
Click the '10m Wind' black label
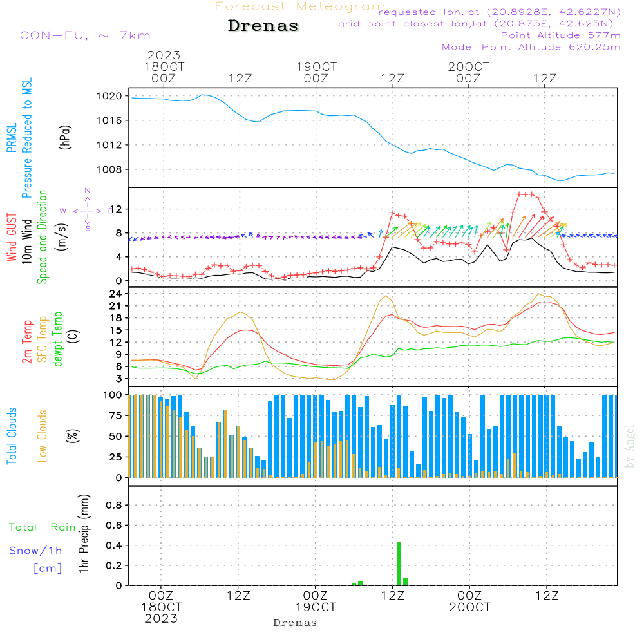[x=26, y=241]
